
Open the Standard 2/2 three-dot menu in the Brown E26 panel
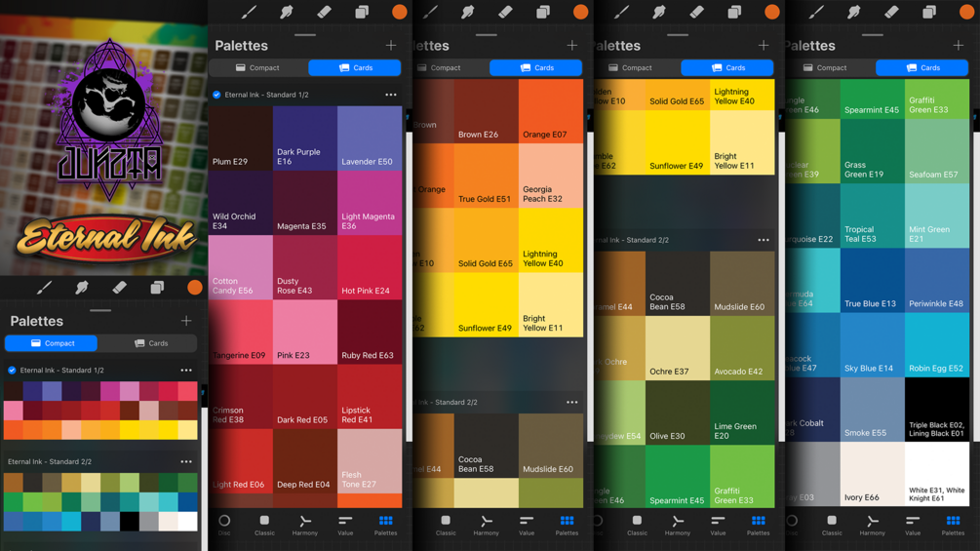pos(571,403)
